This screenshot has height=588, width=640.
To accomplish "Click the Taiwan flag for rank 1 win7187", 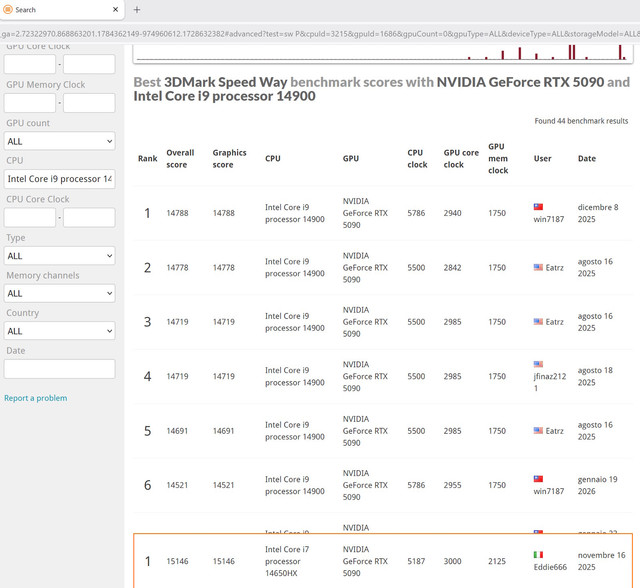I will tap(538, 207).
